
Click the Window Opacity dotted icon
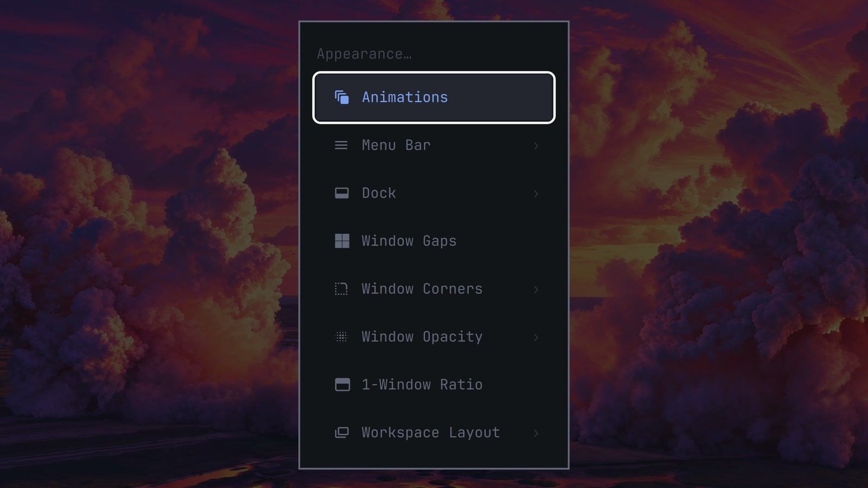pyautogui.click(x=341, y=337)
